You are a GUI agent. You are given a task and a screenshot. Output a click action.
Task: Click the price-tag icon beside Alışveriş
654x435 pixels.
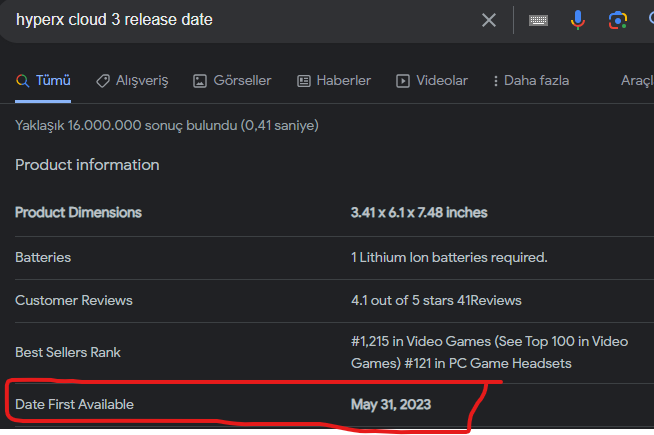pos(103,81)
